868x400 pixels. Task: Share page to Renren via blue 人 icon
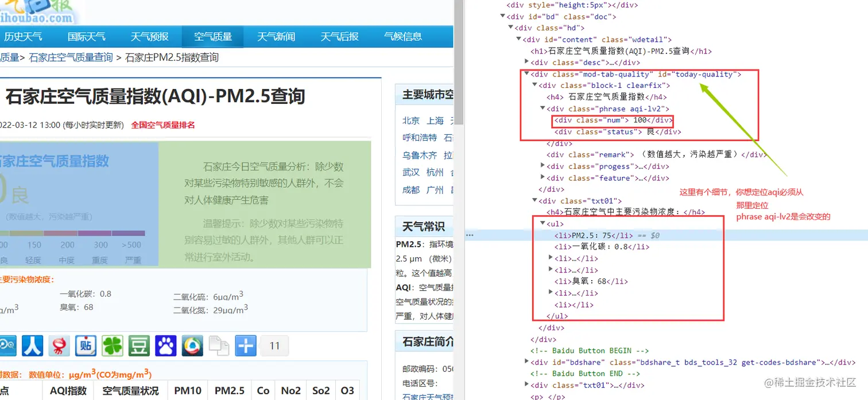[x=32, y=345]
